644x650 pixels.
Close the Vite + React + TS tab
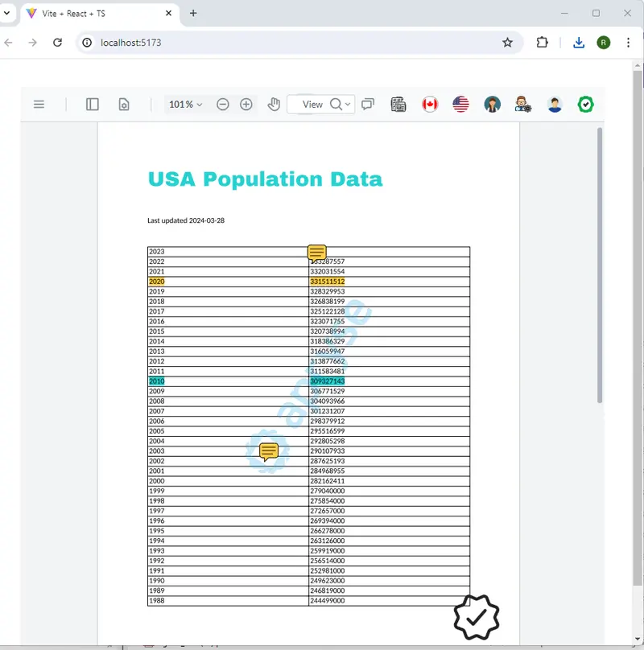[168, 13]
